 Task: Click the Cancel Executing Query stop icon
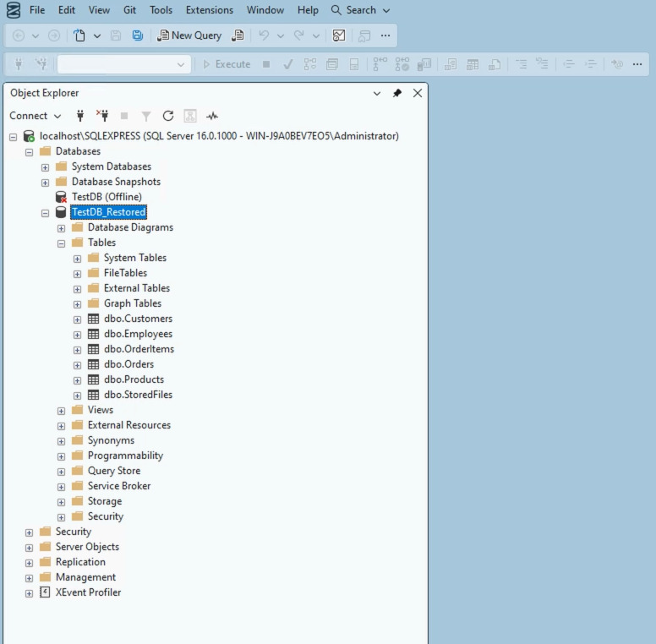(x=266, y=64)
